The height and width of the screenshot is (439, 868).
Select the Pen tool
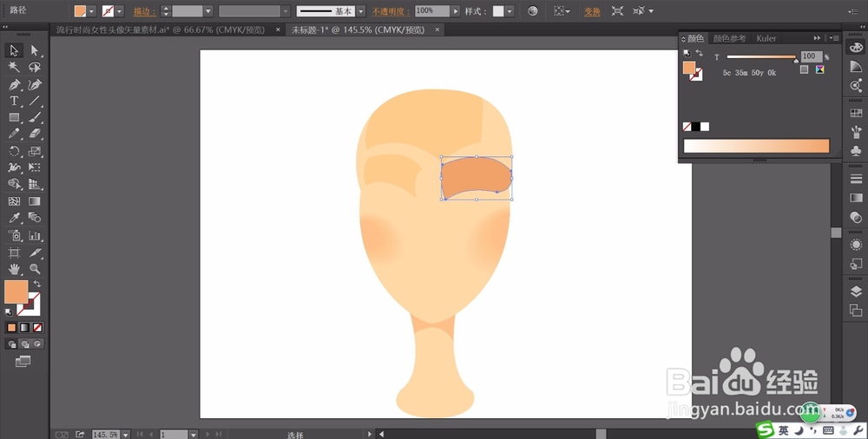tap(14, 85)
